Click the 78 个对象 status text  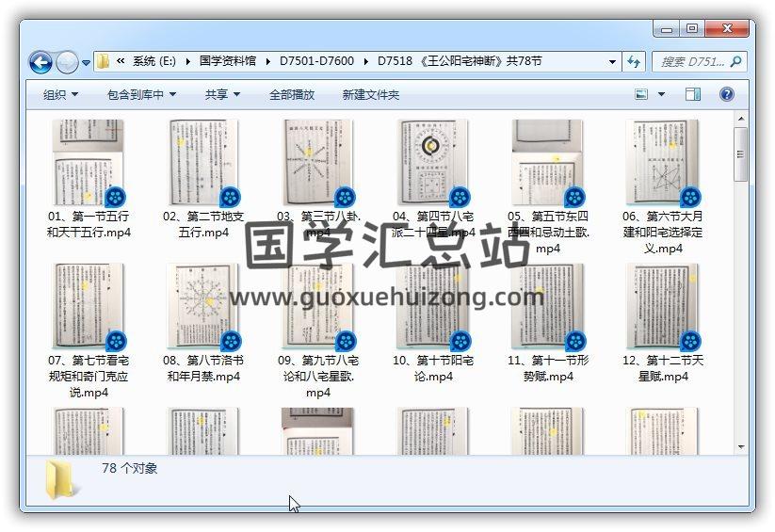(x=130, y=468)
